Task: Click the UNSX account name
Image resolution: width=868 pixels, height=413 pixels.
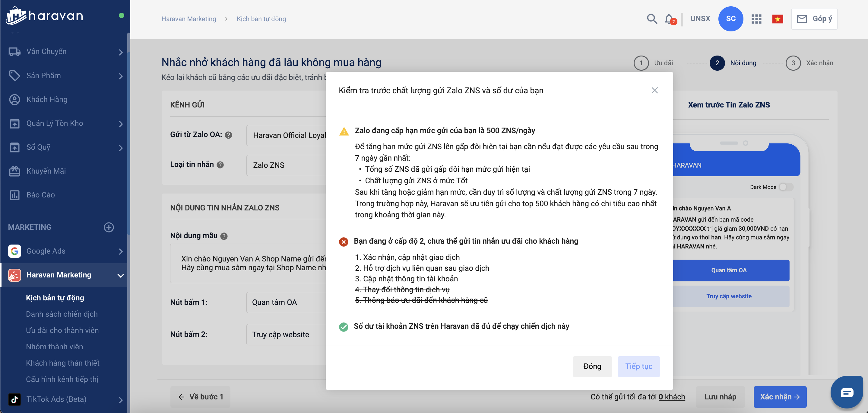Action: (700, 18)
